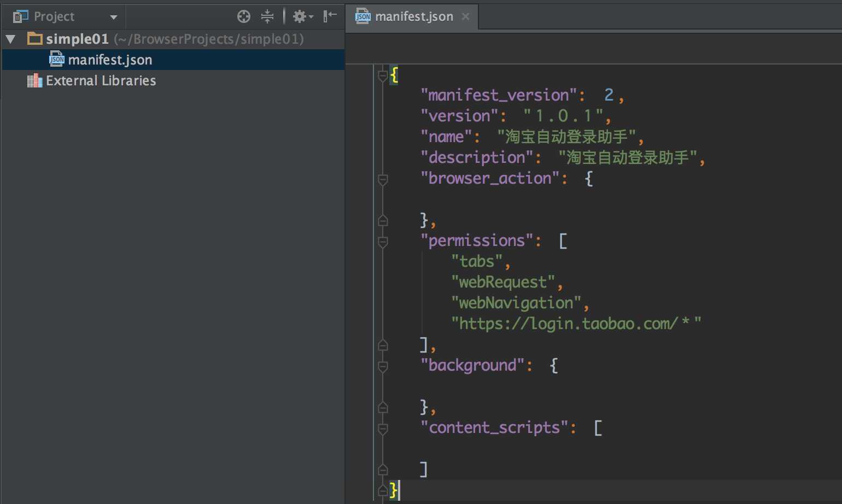Click the External Libraries books icon

click(34, 80)
